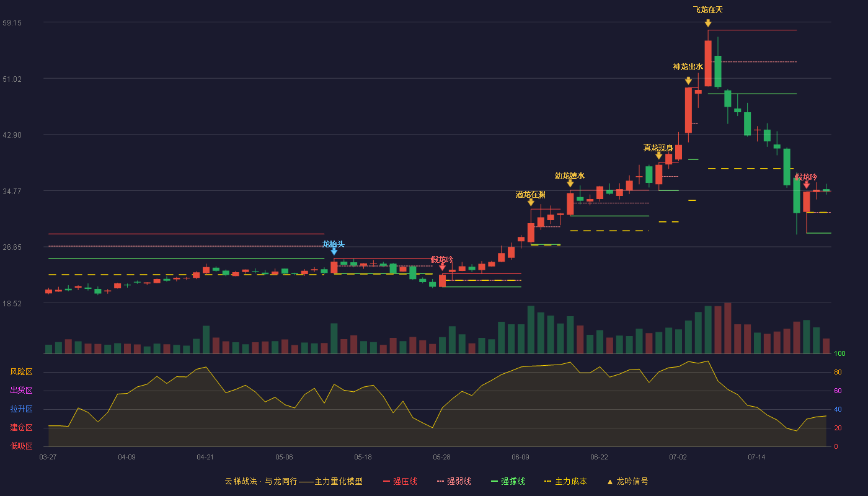The height and width of the screenshot is (496, 868).
Task: Click the 拉升区 zone label
Action: point(21,409)
